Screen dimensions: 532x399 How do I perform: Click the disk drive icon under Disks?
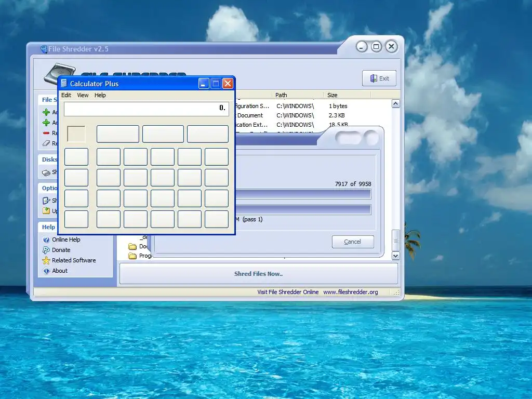click(x=46, y=172)
